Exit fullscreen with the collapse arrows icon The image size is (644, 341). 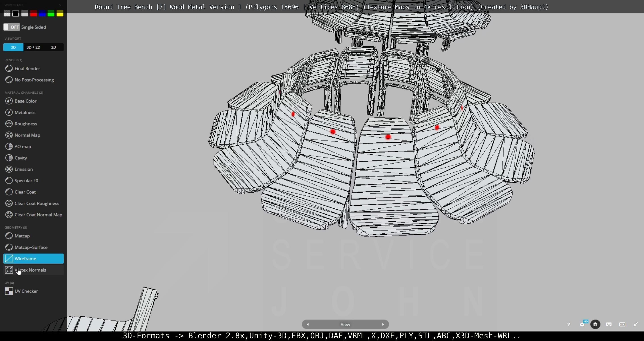click(636, 324)
